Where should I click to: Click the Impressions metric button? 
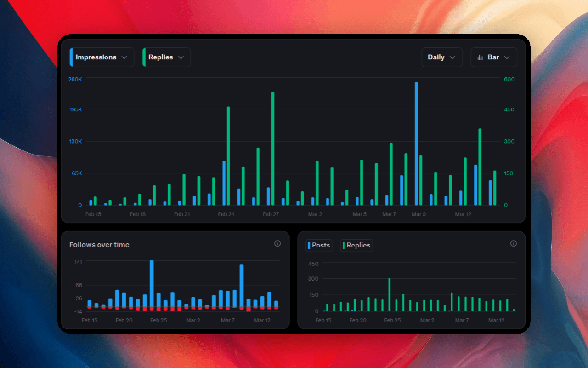[101, 57]
